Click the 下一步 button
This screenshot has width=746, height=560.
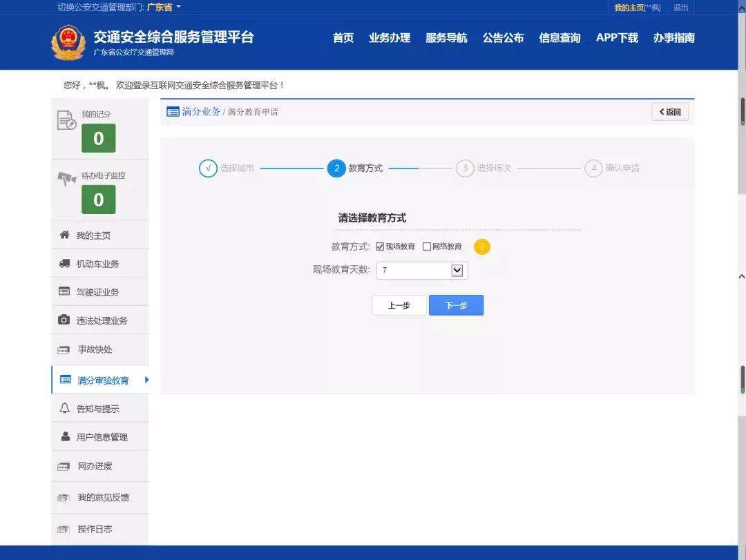456,305
